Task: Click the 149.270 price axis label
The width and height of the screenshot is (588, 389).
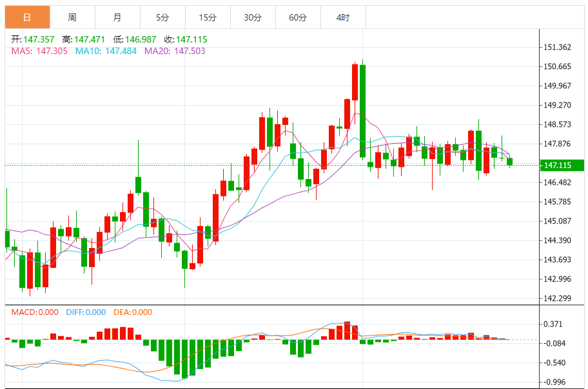Action: point(557,106)
